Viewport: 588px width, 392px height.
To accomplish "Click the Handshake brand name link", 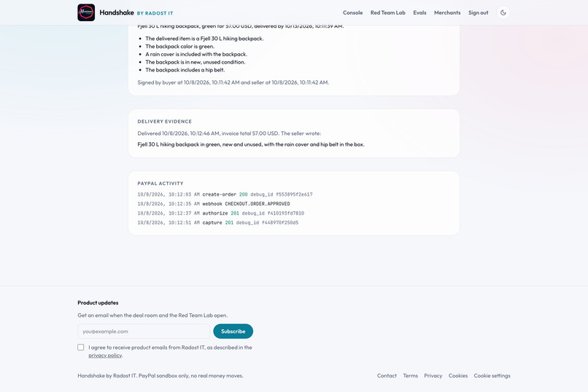I will 117,12.
